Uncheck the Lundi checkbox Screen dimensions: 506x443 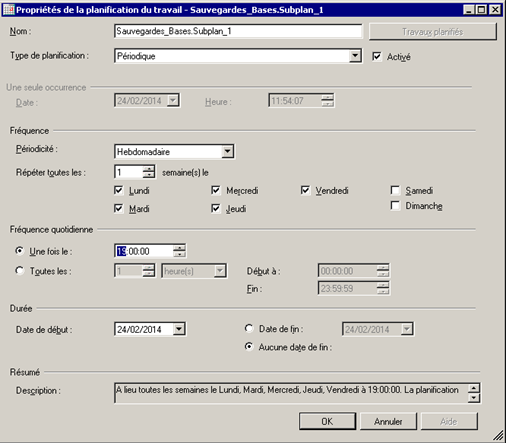pos(119,190)
